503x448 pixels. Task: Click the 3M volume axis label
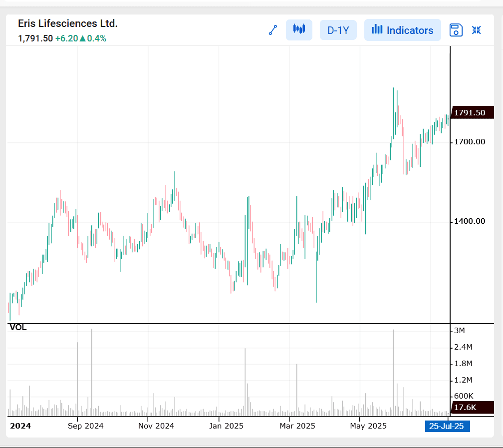[460, 331]
